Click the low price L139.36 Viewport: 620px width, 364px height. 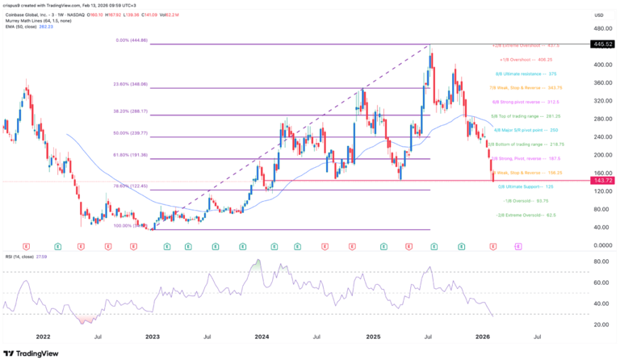(131, 15)
